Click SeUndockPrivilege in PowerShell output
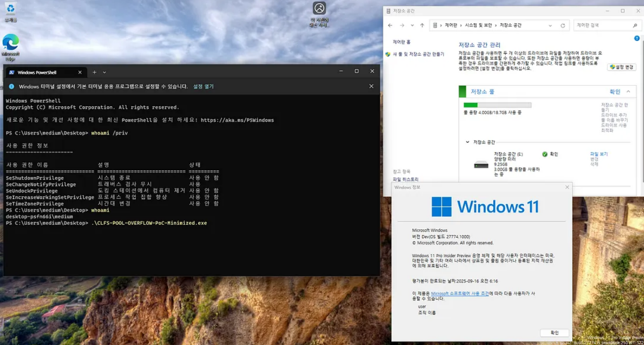Screen dimensions: 644x345 [x=32, y=191]
